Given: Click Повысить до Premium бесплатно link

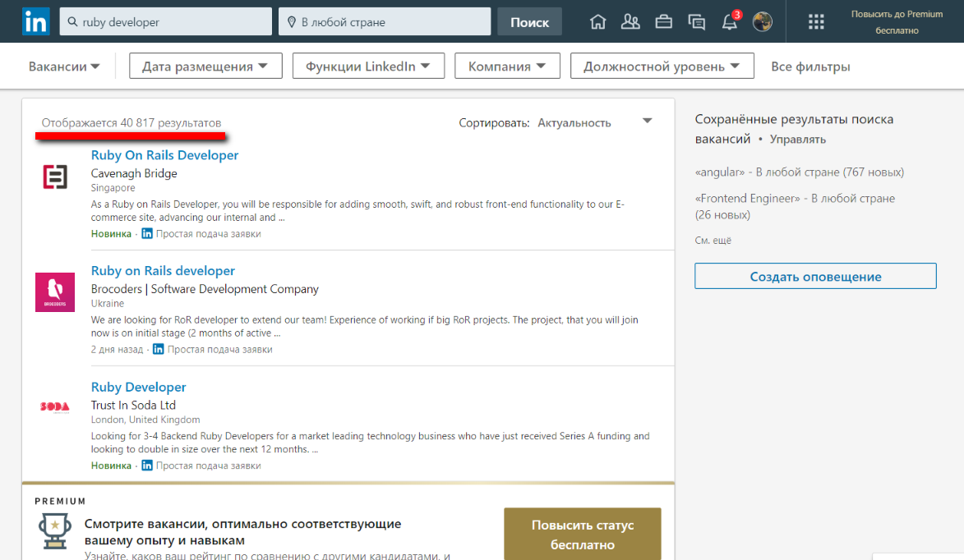Looking at the screenshot, I should [x=897, y=22].
